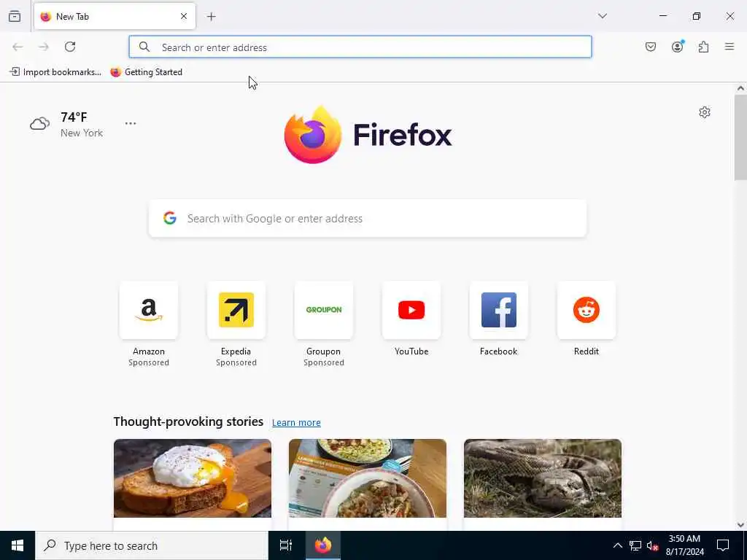Open the poached egg toast story

tap(193, 478)
